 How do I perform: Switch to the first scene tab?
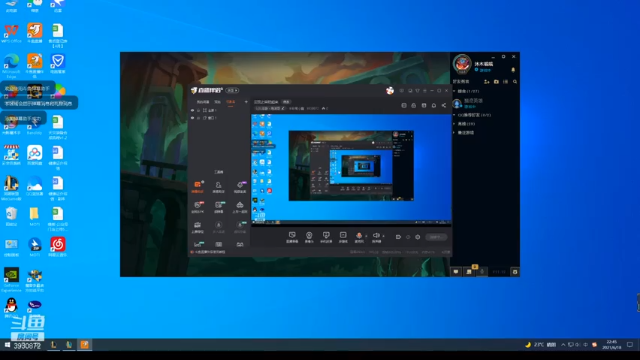(x=202, y=102)
